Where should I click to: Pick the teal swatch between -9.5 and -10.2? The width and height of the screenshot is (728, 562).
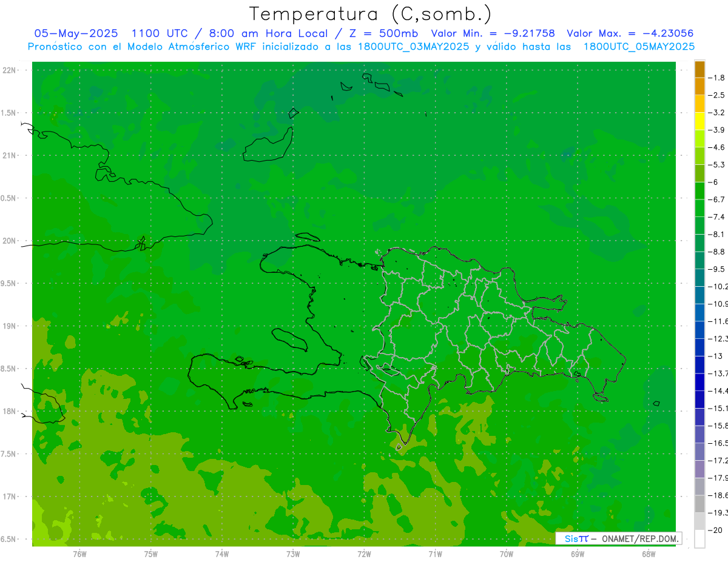pyautogui.click(x=699, y=278)
